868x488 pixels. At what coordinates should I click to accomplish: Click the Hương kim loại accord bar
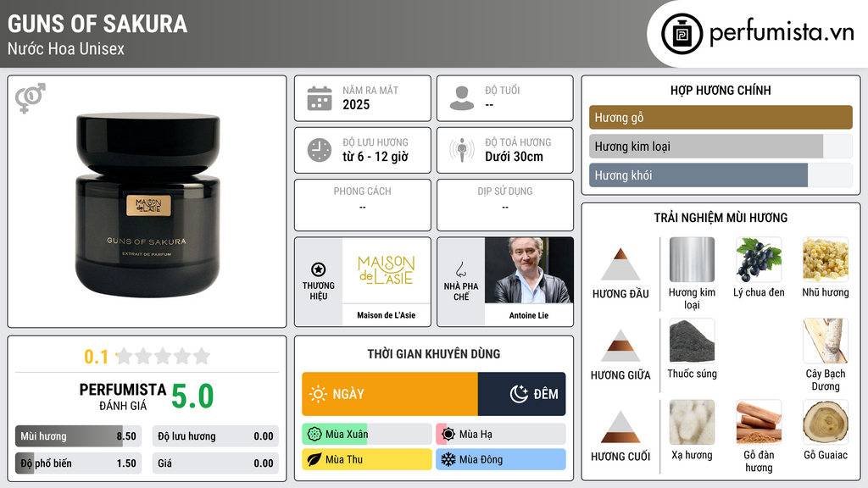tap(721, 146)
